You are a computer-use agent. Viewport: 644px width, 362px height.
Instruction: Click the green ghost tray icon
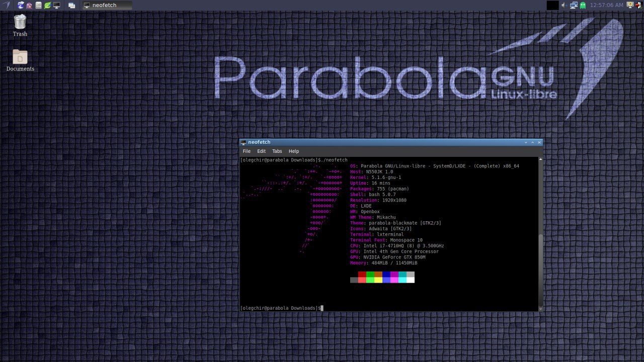click(583, 5)
